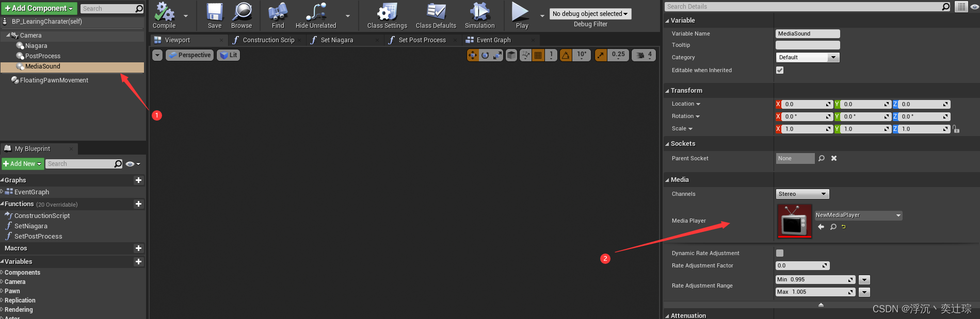The height and width of the screenshot is (319, 980).
Task: Open the Perspective view mode menu
Action: 189,55
